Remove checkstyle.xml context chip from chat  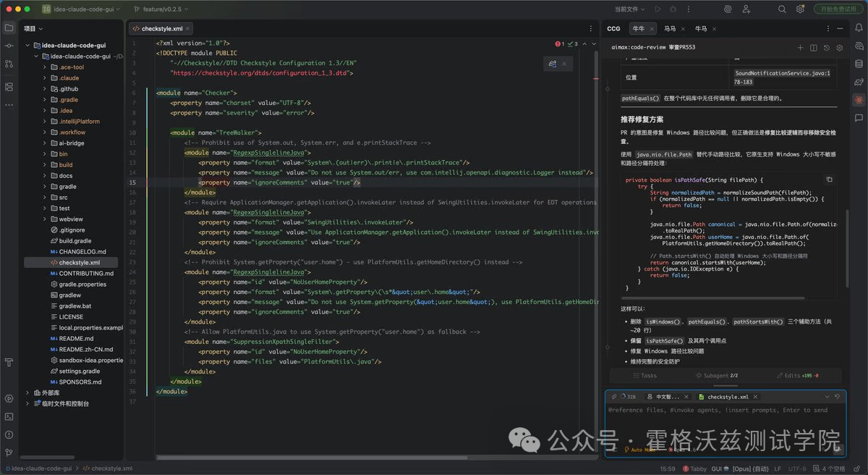point(756,397)
